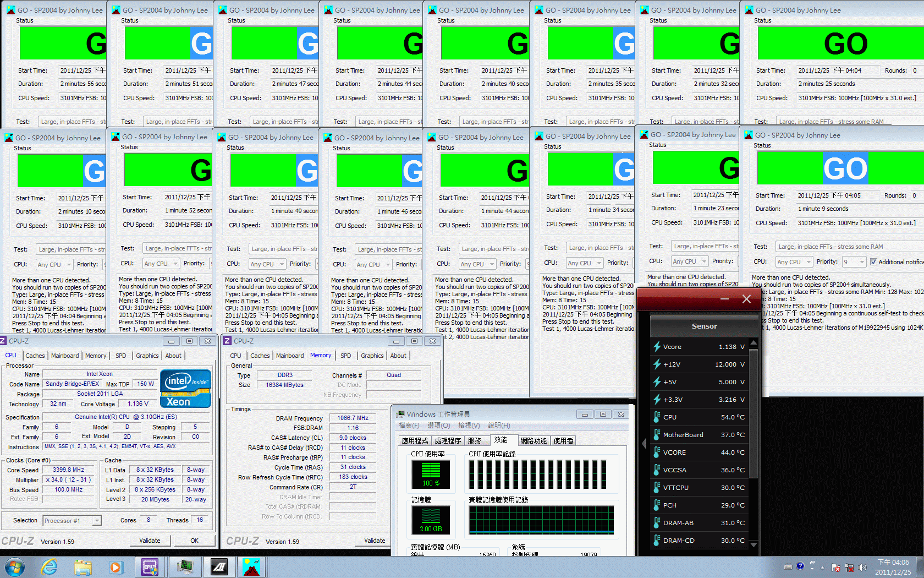
Task: Switch to 處理程序 tab in Task Manager
Action: [448, 440]
